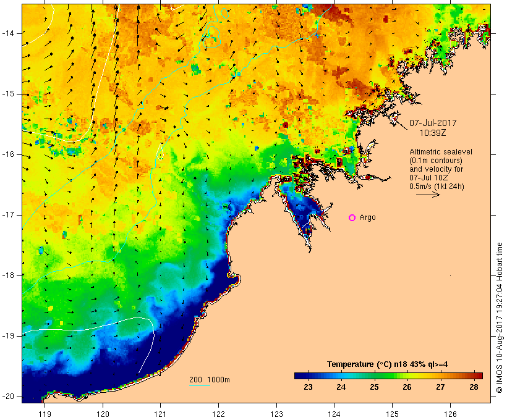Click the 'Argo' label text
Screen dimensions: 507x420
pyautogui.click(x=368, y=218)
